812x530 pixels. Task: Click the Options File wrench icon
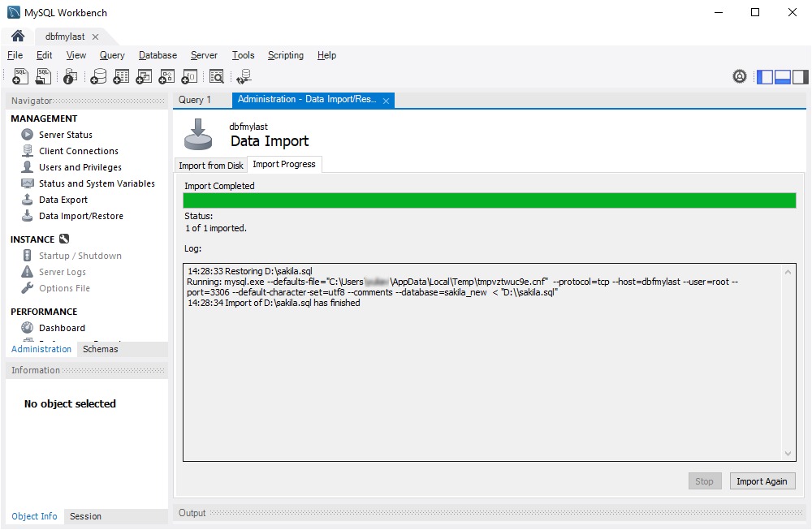tap(27, 288)
